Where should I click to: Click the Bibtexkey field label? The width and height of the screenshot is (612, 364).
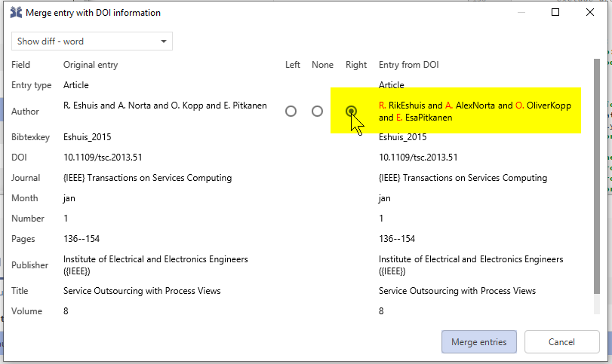click(x=30, y=137)
